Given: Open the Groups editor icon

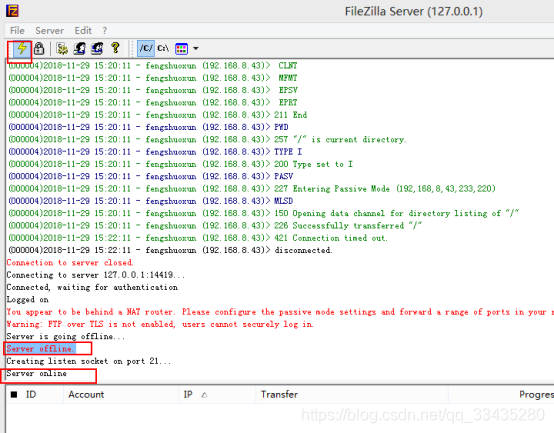Looking at the screenshot, I should pos(97,48).
